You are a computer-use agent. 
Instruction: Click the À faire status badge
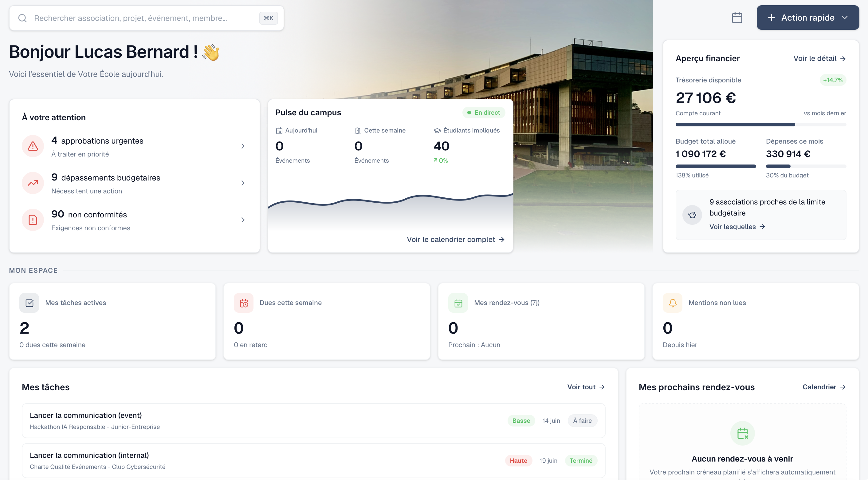click(x=582, y=421)
